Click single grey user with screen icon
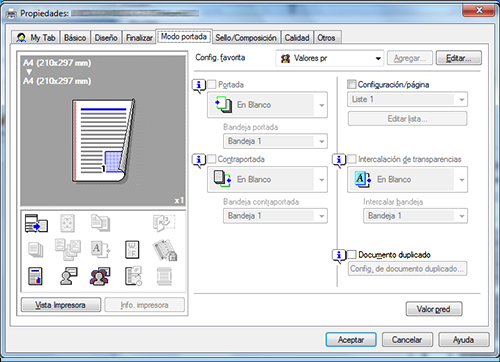The image size is (500, 362). click(x=69, y=276)
